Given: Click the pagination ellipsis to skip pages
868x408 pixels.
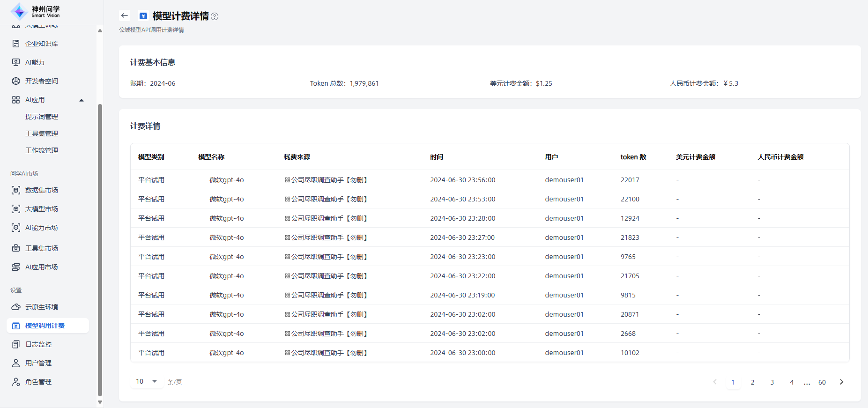Looking at the screenshot, I should click(x=807, y=383).
